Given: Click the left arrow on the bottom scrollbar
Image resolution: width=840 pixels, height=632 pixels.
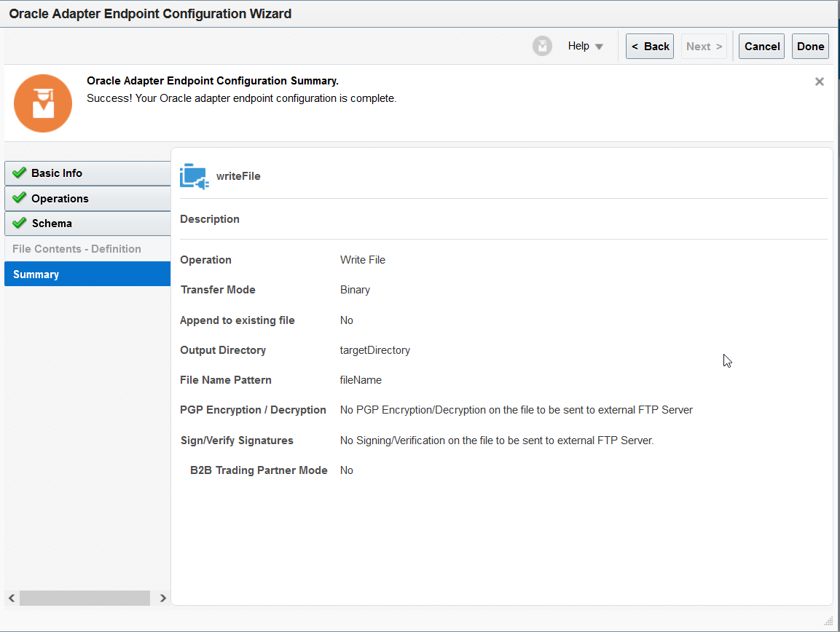Looking at the screenshot, I should point(11,598).
